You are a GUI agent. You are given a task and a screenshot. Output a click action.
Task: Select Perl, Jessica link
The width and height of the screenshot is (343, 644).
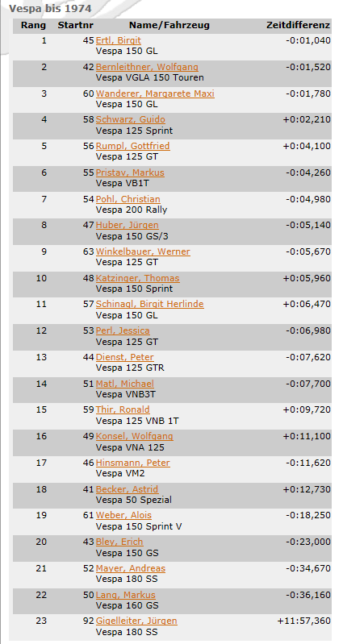click(x=123, y=330)
